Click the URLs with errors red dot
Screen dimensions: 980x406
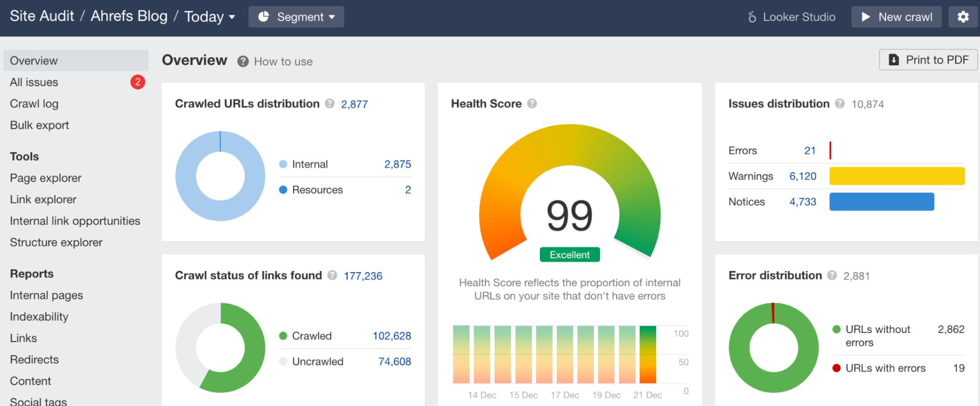[x=837, y=368]
